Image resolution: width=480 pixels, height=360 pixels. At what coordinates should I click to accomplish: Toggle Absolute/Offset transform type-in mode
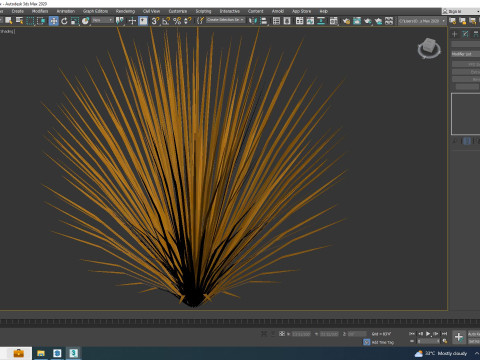282,334
